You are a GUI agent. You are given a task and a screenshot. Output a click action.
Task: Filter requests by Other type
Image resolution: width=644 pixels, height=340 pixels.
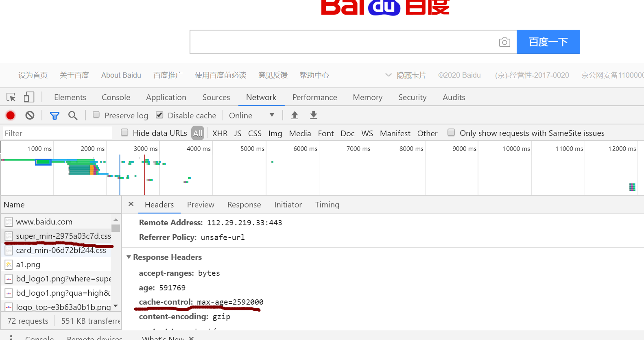click(427, 133)
